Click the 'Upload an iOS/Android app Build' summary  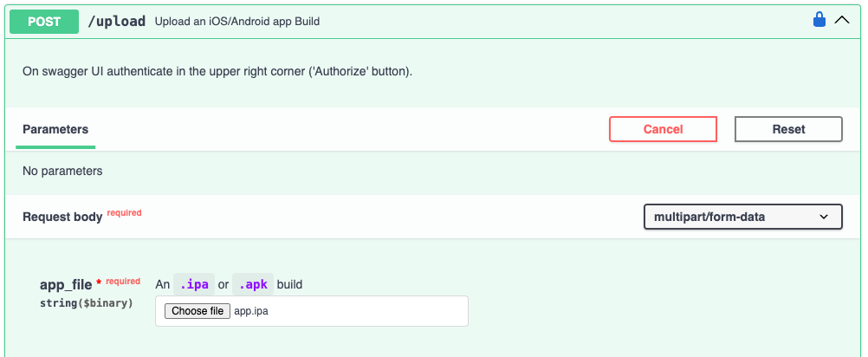237,22
